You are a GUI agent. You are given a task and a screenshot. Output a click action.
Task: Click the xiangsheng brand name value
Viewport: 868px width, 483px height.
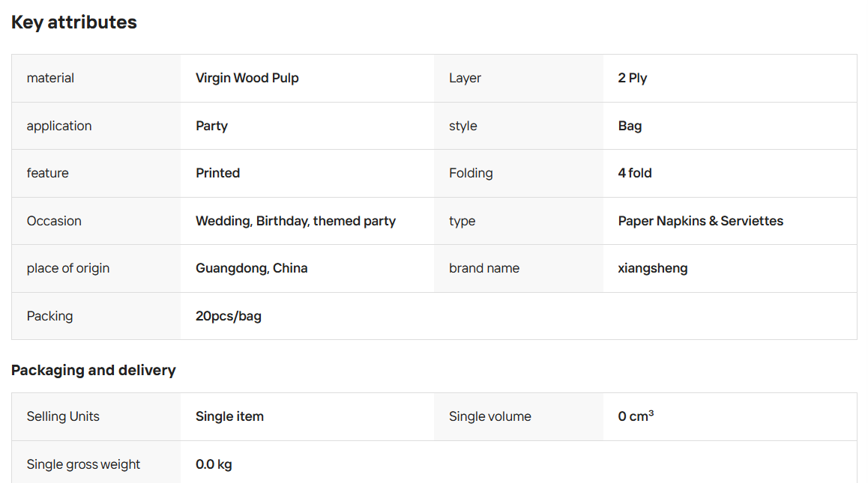[x=653, y=268]
